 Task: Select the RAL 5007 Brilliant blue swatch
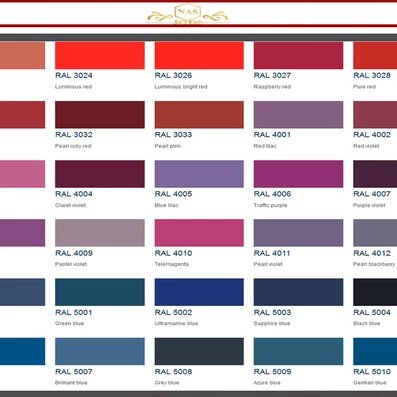click(100, 351)
